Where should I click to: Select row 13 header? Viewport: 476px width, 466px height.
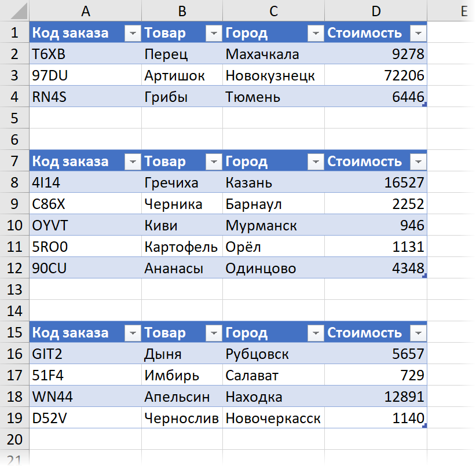14,289
